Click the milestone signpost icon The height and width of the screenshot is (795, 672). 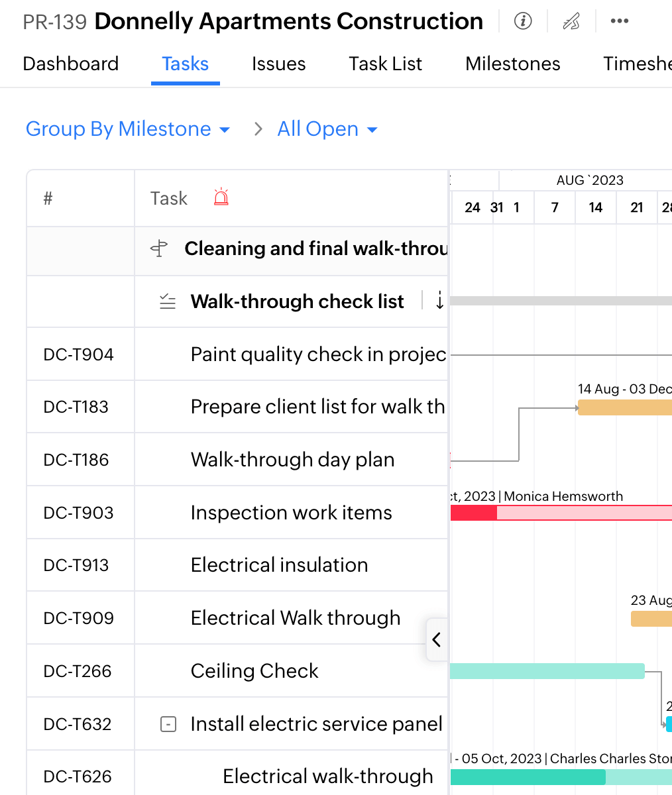pyautogui.click(x=159, y=248)
